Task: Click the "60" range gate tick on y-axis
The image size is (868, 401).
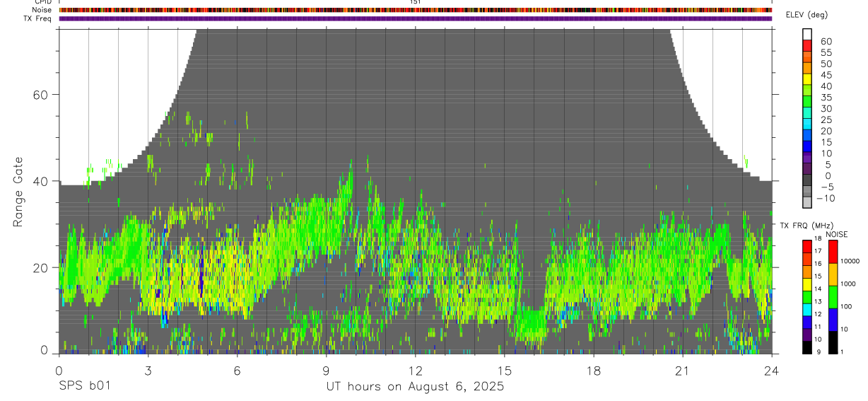Action: coord(40,95)
